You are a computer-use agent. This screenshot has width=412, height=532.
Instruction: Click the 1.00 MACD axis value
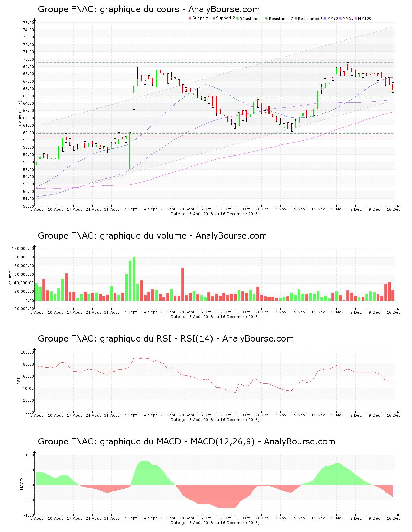(30, 455)
